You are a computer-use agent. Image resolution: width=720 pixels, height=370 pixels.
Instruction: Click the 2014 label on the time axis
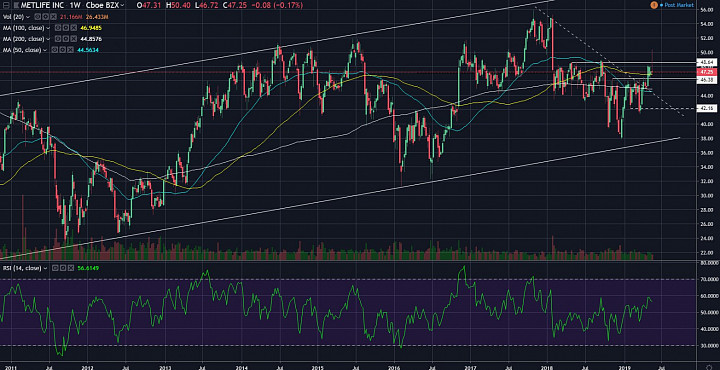[241, 367]
